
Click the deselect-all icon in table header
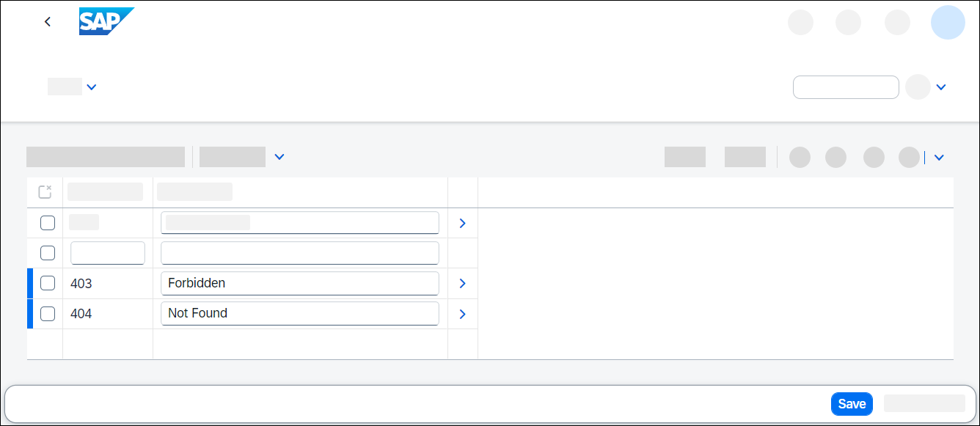pyautogui.click(x=45, y=192)
